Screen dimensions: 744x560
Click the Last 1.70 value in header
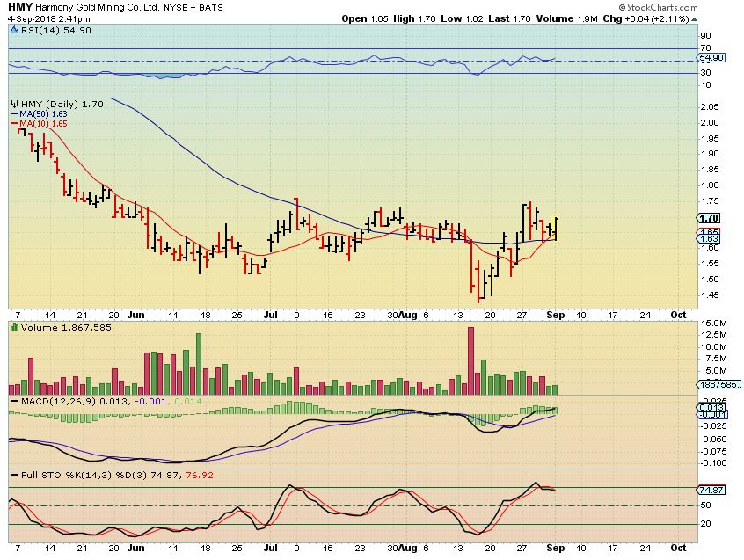[509, 19]
